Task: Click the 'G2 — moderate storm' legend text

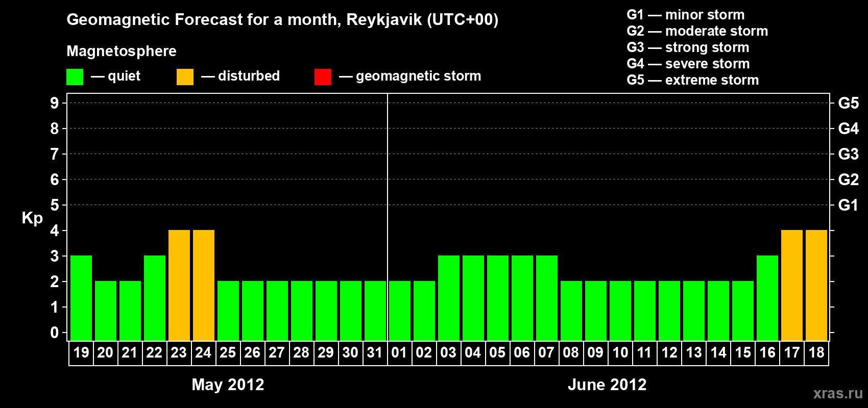Action: pyautogui.click(x=697, y=31)
